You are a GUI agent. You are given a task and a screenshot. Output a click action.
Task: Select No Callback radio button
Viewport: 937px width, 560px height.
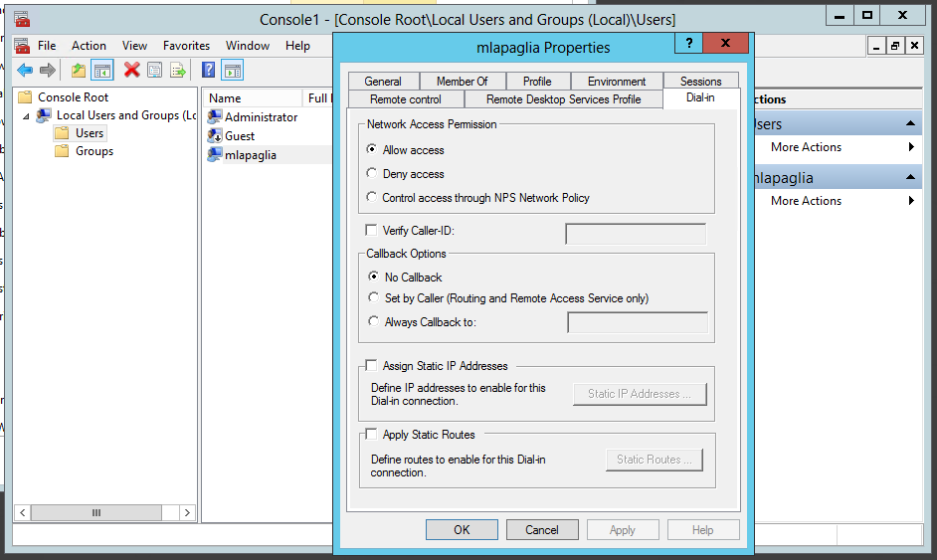tap(373, 277)
